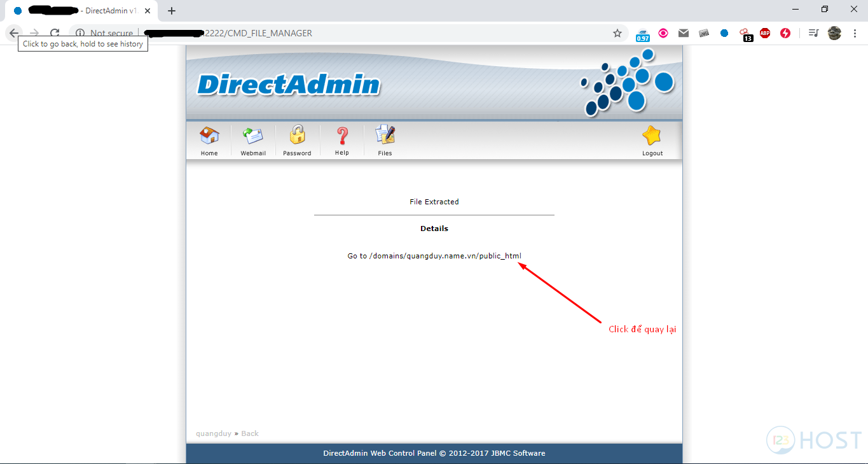Open a new browser tab

[172, 11]
